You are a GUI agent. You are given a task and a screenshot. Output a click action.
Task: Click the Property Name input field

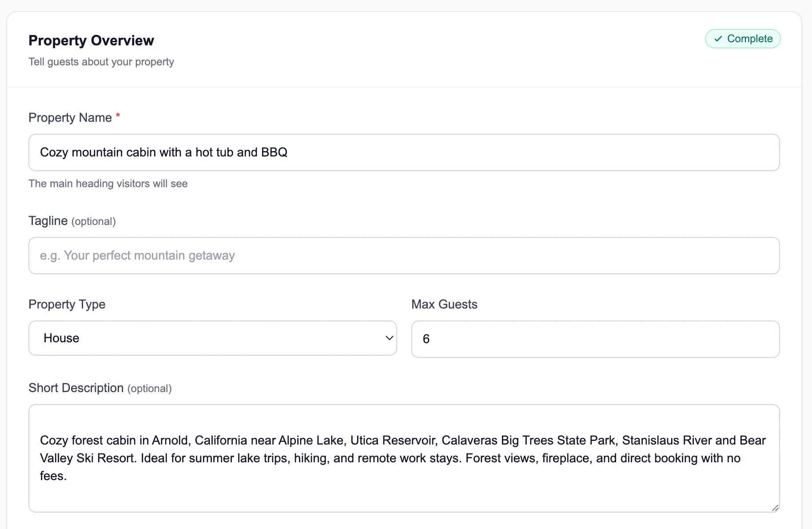coord(404,152)
